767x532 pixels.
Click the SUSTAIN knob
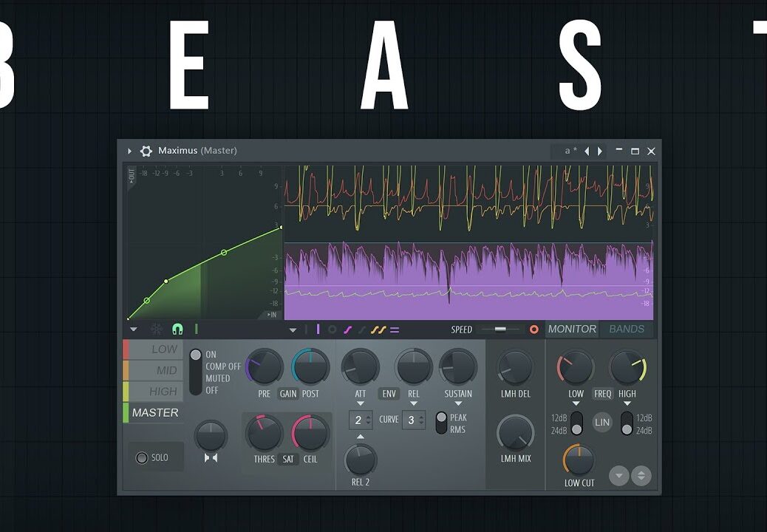tap(458, 367)
